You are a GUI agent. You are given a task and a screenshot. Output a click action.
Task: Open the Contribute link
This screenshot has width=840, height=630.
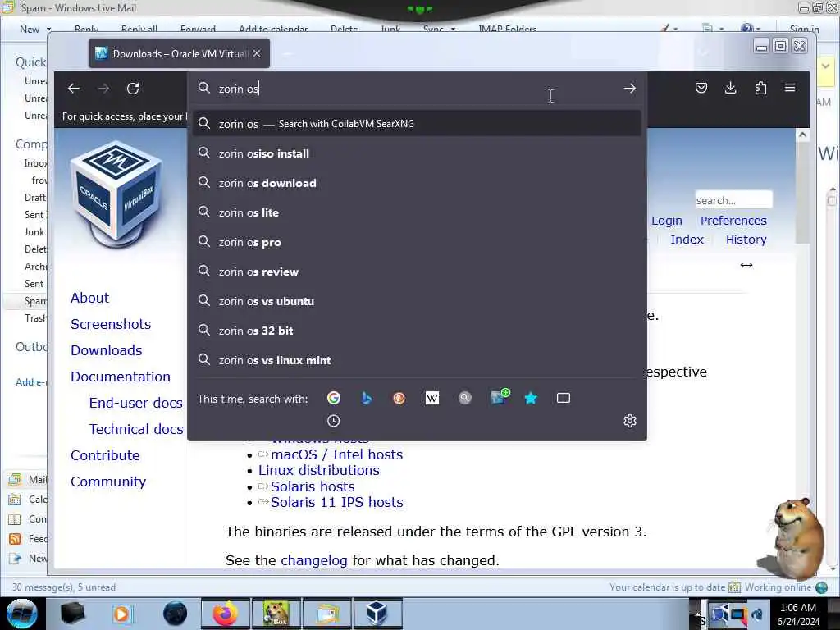click(105, 455)
